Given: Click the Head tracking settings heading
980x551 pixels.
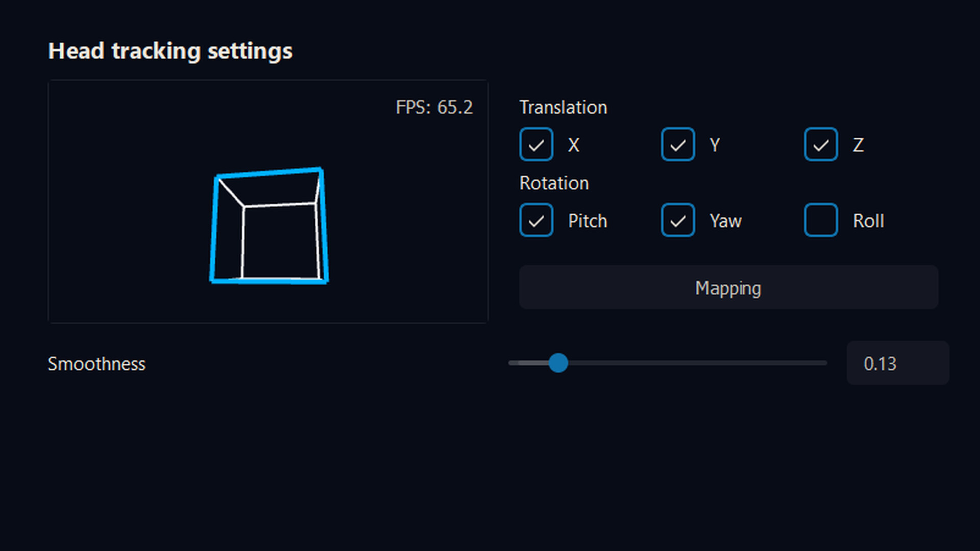Looking at the screenshot, I should (170, 51).
